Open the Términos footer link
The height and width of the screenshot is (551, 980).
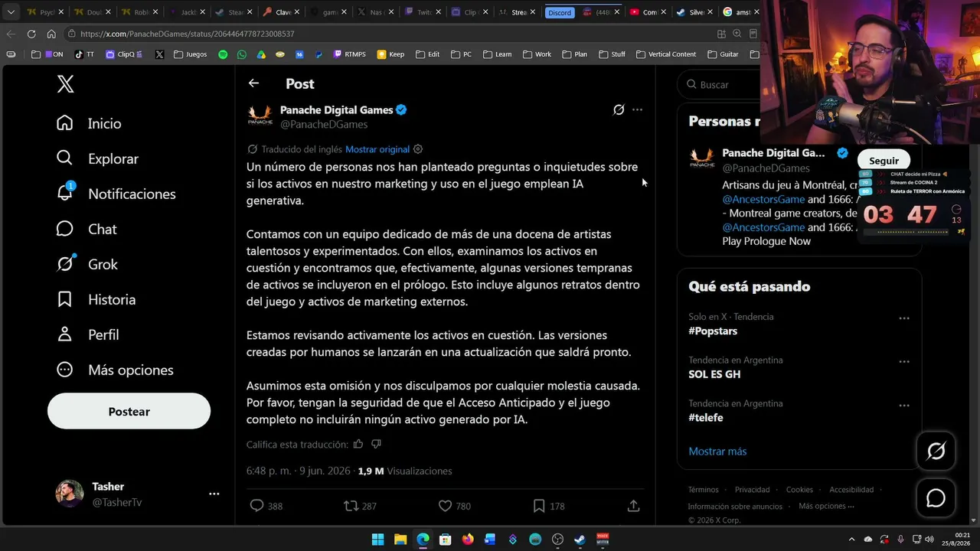point(703,490)
